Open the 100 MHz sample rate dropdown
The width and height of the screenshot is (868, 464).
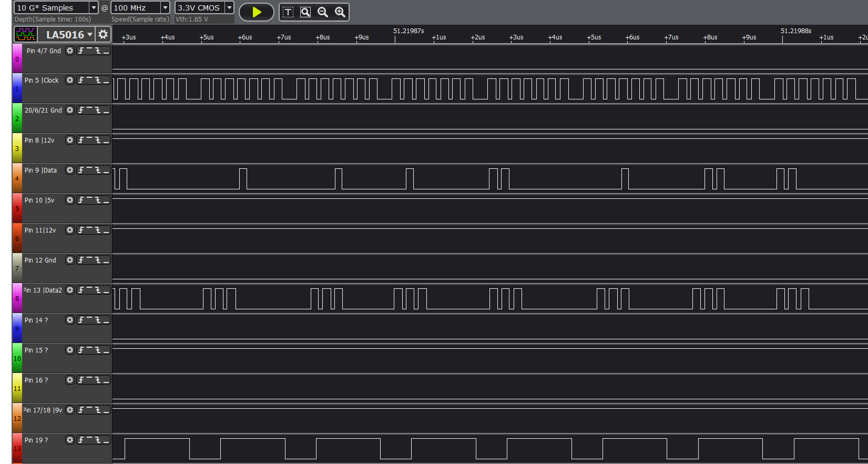pyautogui.click(x=165, y=8)
